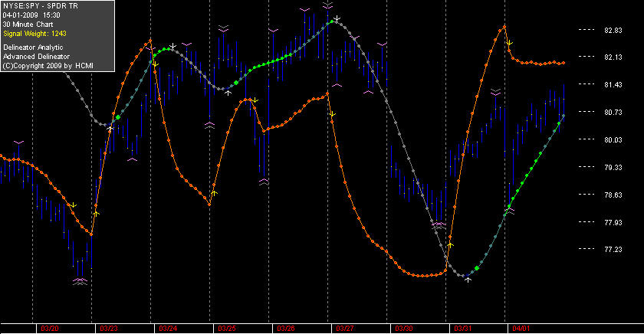Select the 03/27 date marker
The width and height of the screenshot is (644, 334).
pyautogui.click(x=344, y=329)
